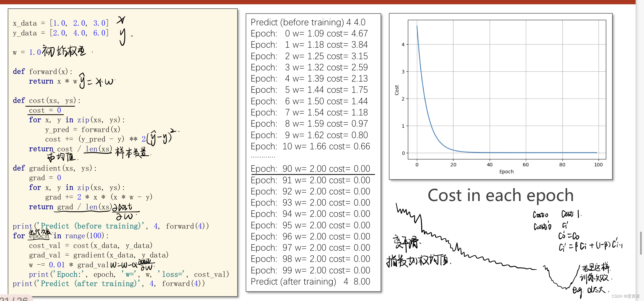Click the '100' tick label on the chart x-axis
Viewport: 644px width, 301px height.
click(x=598, y=165)
